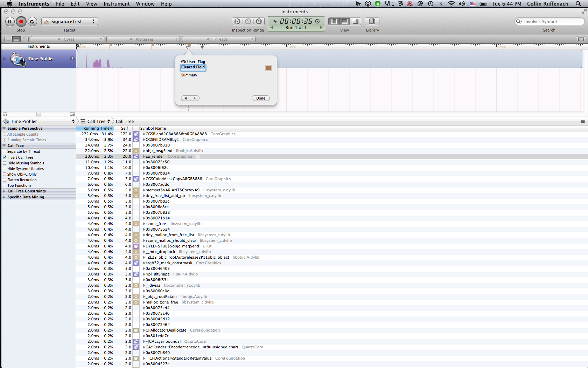Click Time Profiler instrument info button

(x=72, y=59)
